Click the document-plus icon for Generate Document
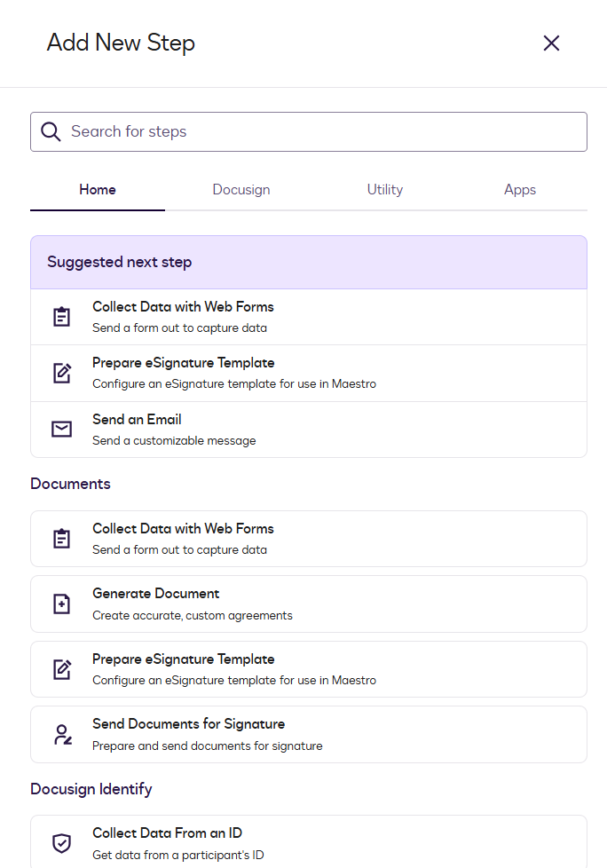607x868 pixels. [61, 604]
